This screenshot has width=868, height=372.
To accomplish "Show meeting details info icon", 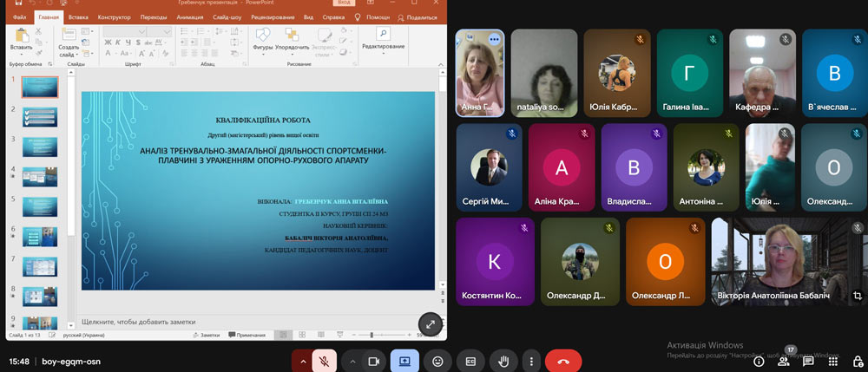I will click(759, 361).
